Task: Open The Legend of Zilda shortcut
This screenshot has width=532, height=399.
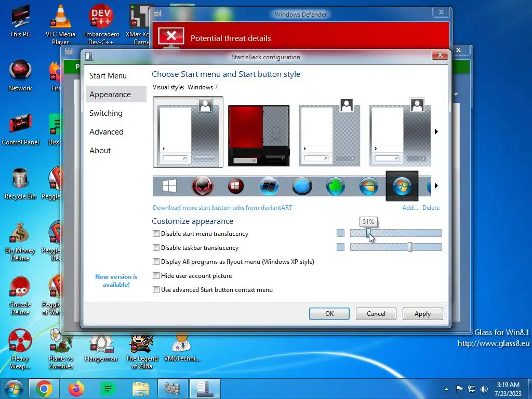Action: (142, 351)
